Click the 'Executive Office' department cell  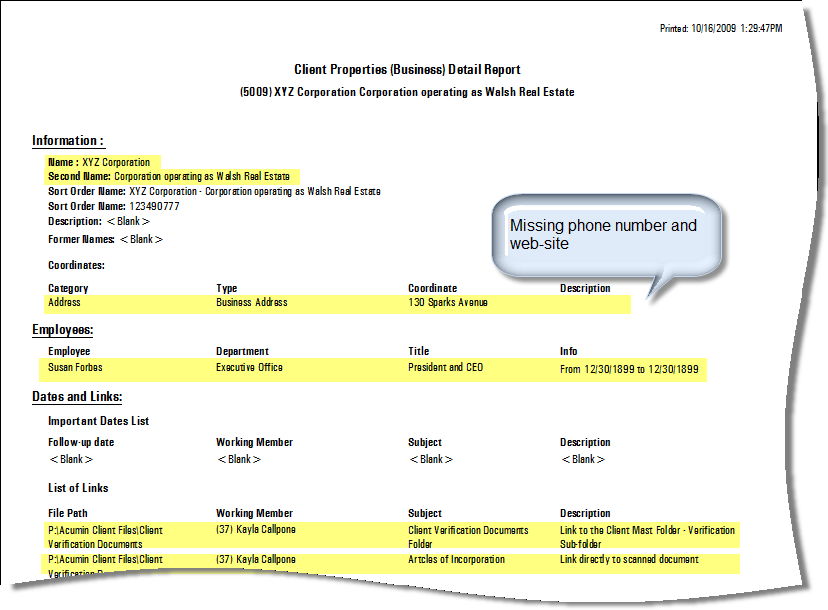click(249, 368)
